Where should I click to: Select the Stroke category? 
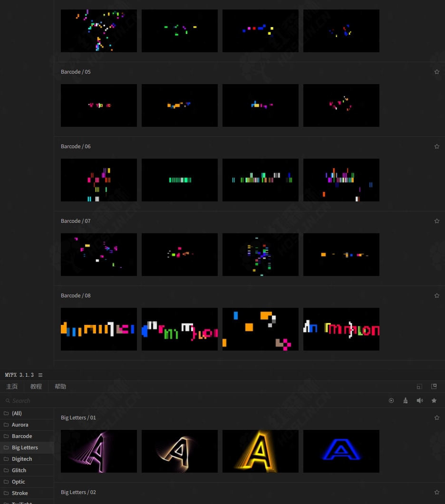(x=27, y=493)
